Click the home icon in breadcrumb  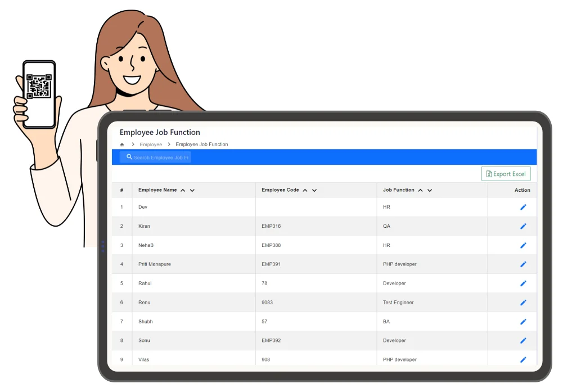[122, 145]
